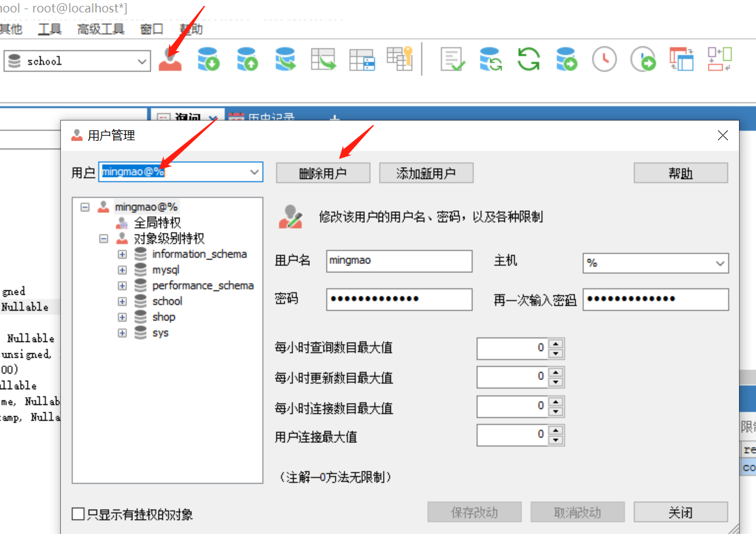This screenshot has height=534, width=756.
Task: Expand the sys database node
Action: coord(123,334)
